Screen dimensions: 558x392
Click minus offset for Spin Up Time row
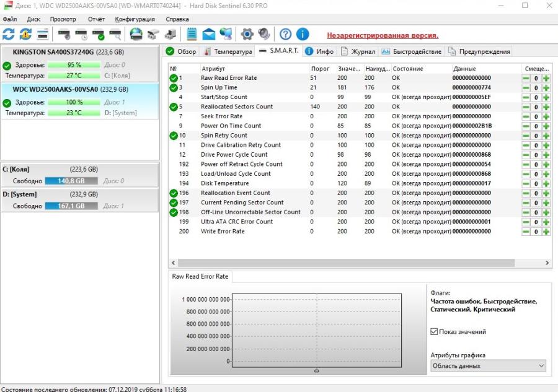[x=526, y=88]
